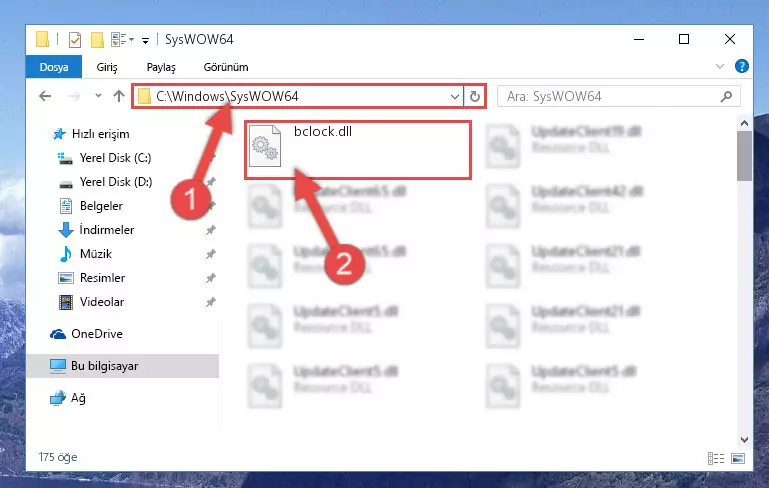Switch to the Paylaş ribbon tab
The height and width of the screenshot is (488, 769).
tap(161, 67)
